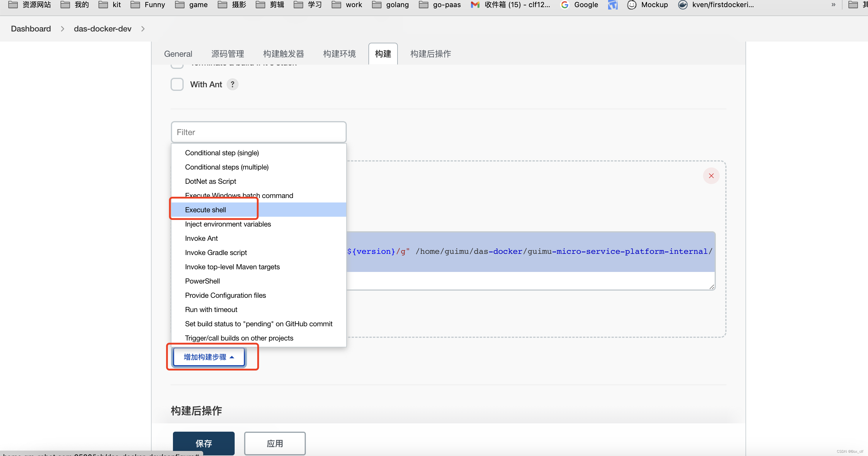The height and width of the screenshot is (456, 868).
Task: Choose Trigger/call builds on other projects
Action: (x=258, y=338)
